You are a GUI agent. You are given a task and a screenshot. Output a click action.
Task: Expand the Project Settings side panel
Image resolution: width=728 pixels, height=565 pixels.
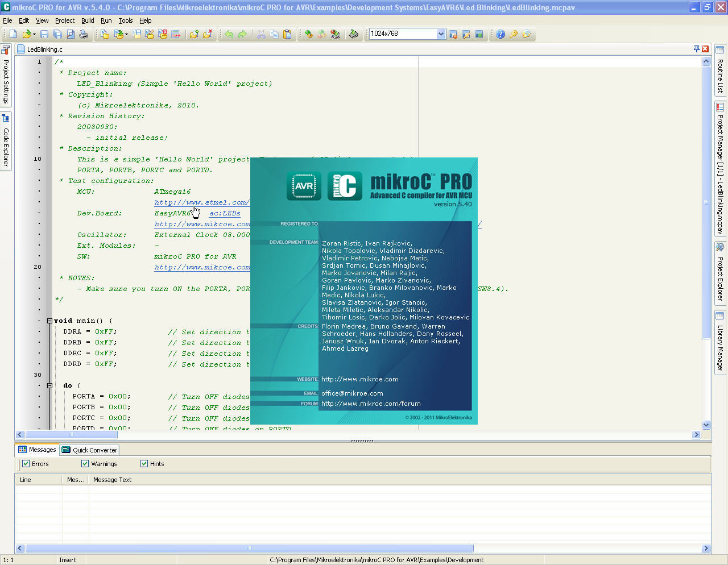6,74
